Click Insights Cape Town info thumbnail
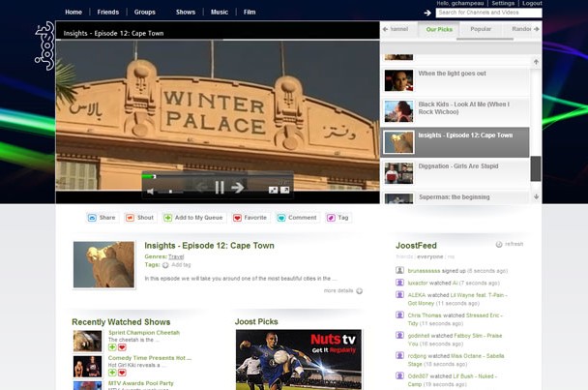The image size is (588, 390). coord(103,264)
